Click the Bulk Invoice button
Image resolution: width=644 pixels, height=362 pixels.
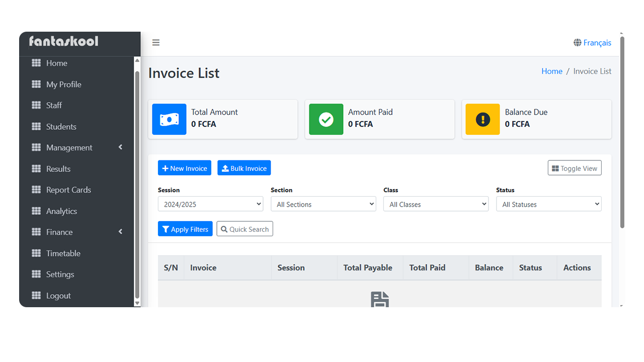pos(244,168)
